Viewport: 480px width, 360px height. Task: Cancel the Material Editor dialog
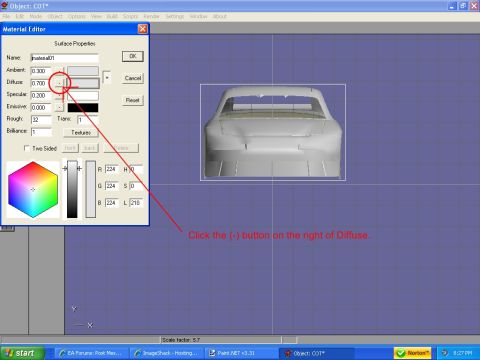(133, 78)
